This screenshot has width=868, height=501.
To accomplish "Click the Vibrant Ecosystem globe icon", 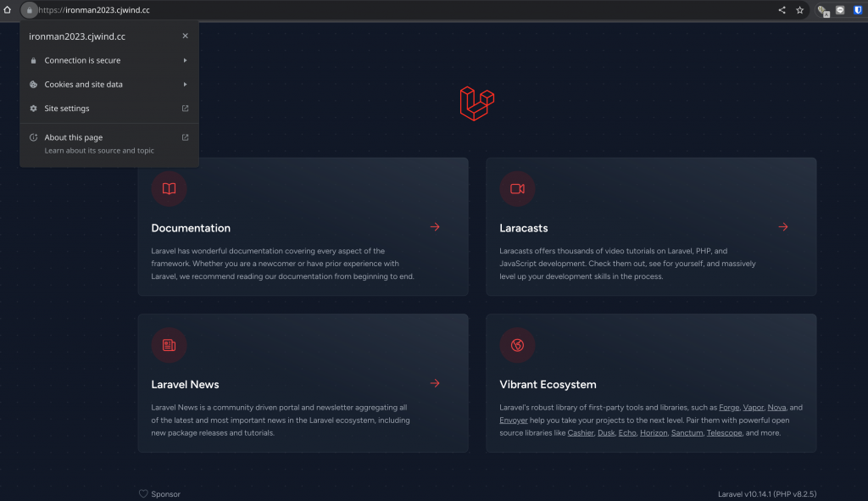I will [517, 345].
